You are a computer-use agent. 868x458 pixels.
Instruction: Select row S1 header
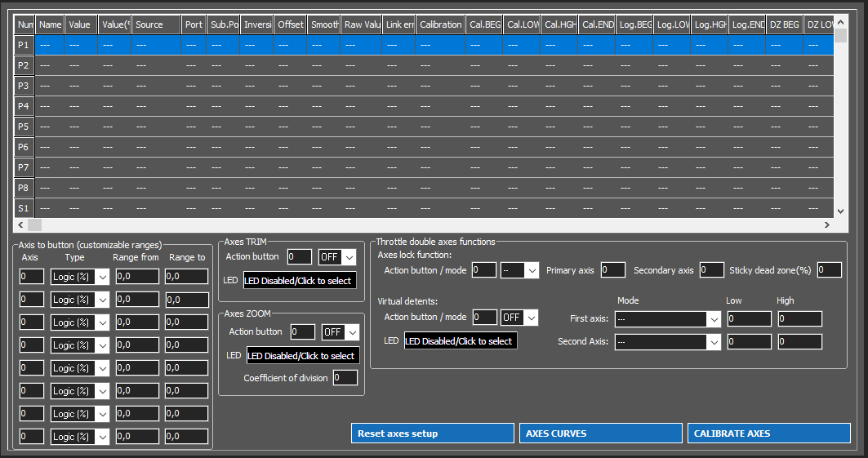click(24, 208)
